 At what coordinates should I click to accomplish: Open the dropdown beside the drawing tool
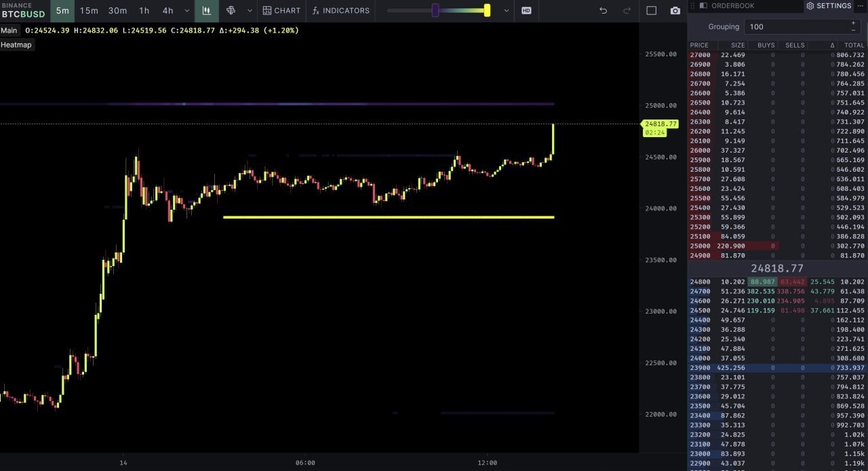pos(248,10)
